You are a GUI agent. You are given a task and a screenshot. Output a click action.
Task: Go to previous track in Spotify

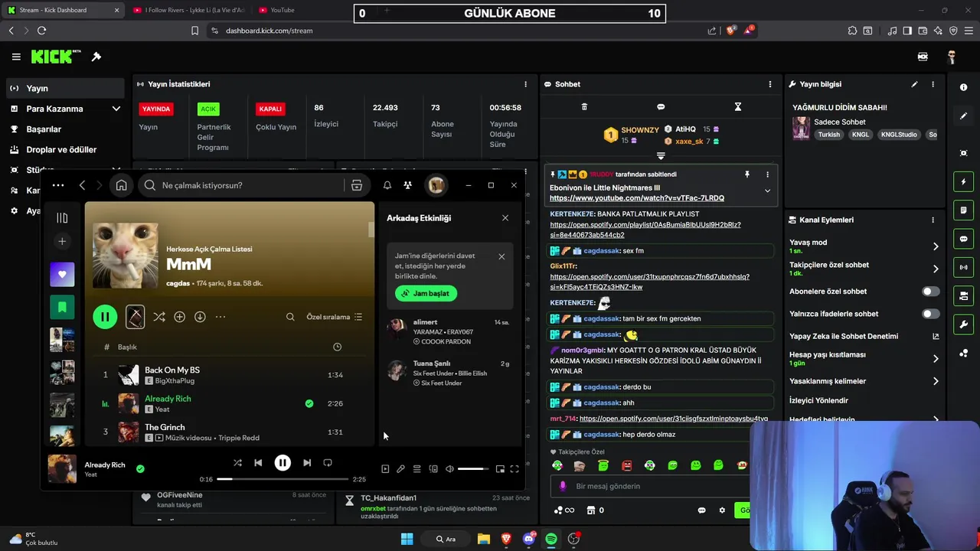click(258, 463)
